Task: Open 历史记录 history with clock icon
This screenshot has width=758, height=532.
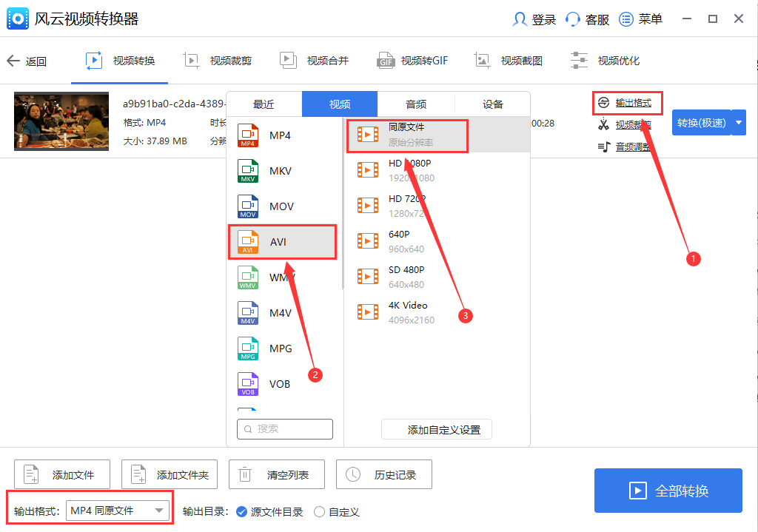Action: pos(384,474)
